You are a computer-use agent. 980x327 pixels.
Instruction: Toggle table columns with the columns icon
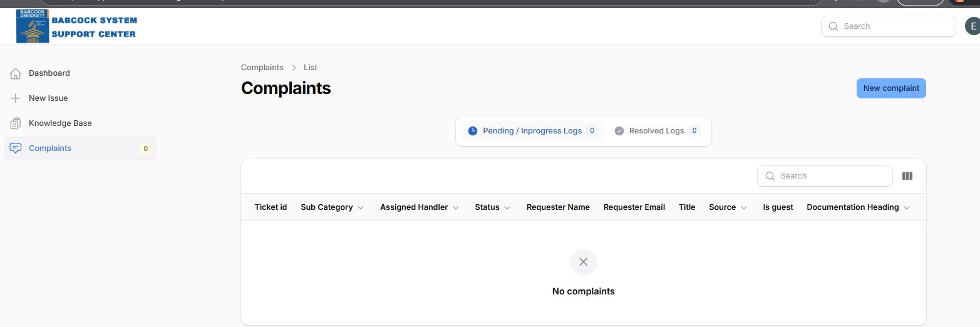click(907, 176)
